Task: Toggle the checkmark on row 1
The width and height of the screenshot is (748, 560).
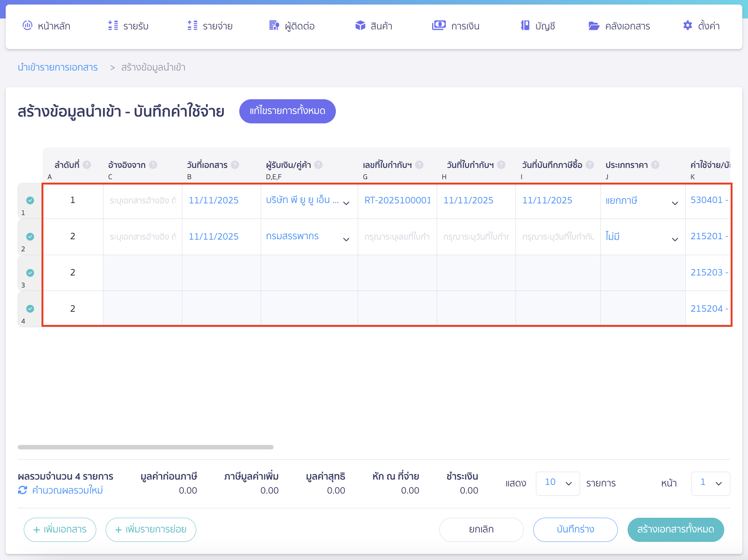Action: tap(30, 200)
